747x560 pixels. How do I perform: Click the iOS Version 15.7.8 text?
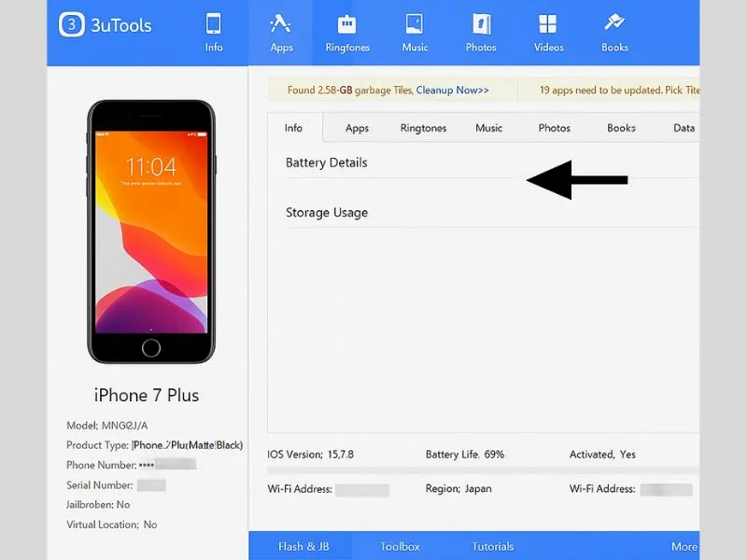311,455
